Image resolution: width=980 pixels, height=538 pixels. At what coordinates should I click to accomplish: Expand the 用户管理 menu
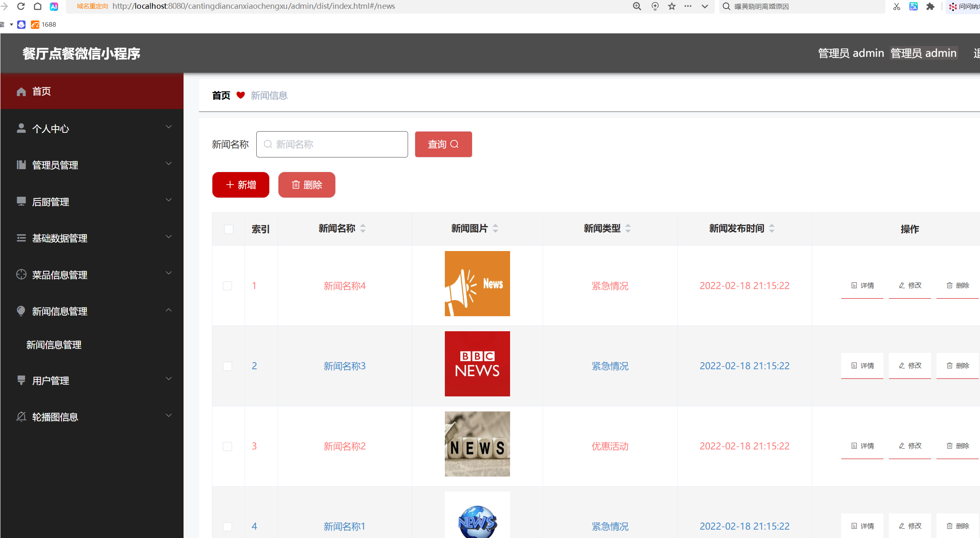168,378
